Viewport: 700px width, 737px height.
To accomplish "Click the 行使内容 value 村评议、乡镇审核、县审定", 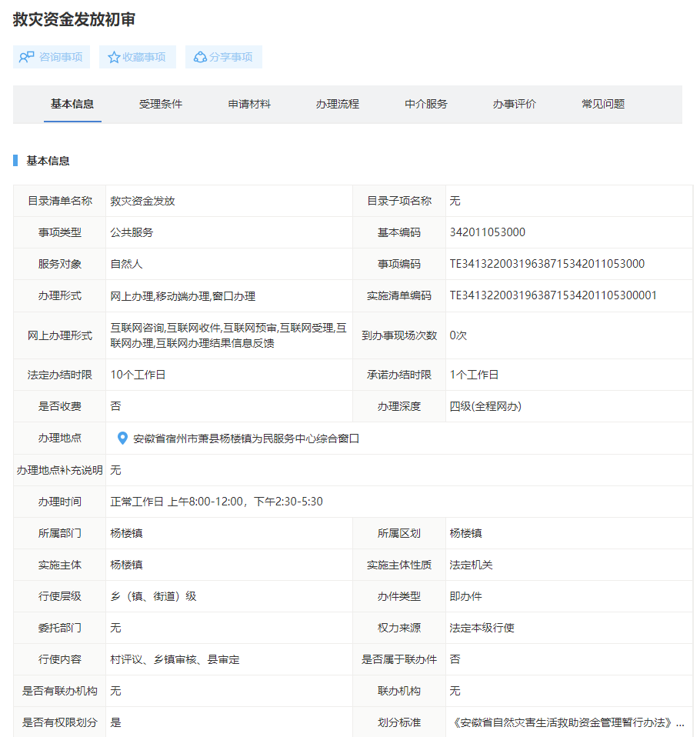I will point(175,659).
